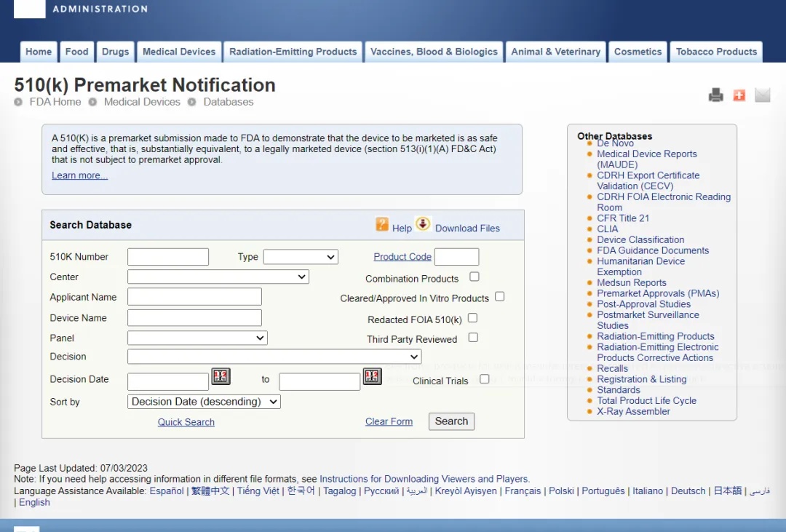Screen dimensions: 786x532
Task: Open the Type dropdown
Action: pos(301,257)
